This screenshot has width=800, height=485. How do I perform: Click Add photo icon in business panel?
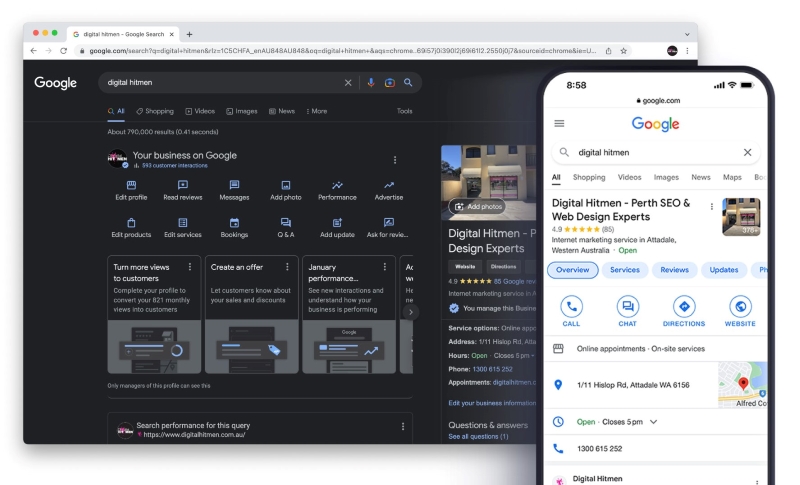286,185
